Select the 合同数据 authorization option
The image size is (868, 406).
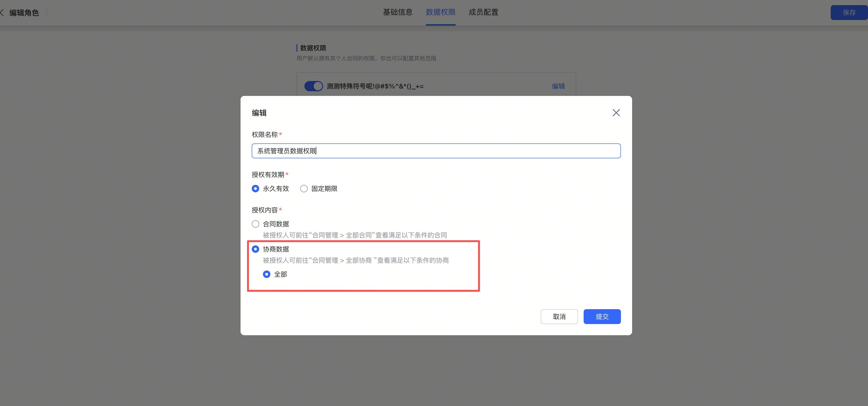pyautogui.click(x=255, y=224)
